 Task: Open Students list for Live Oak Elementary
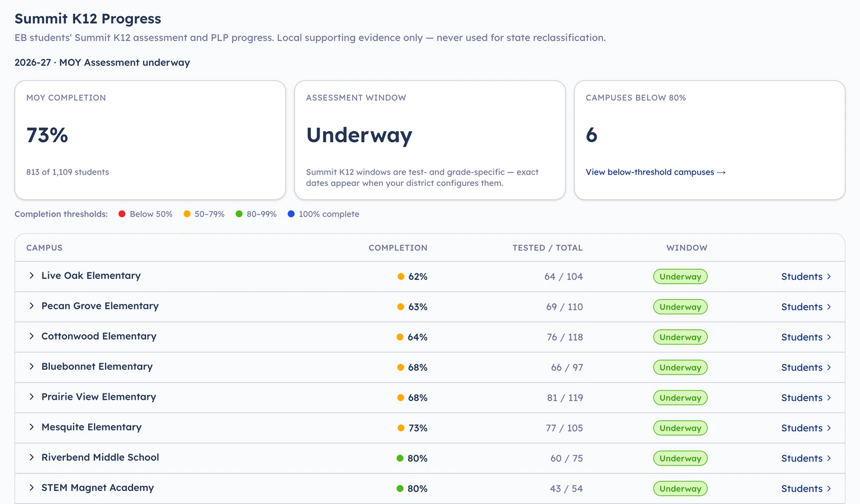click(x=806, y=277)
